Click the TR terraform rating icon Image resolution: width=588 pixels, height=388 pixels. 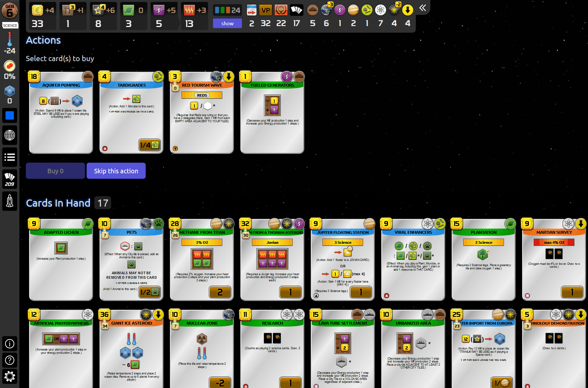click(x=281, y=10)
